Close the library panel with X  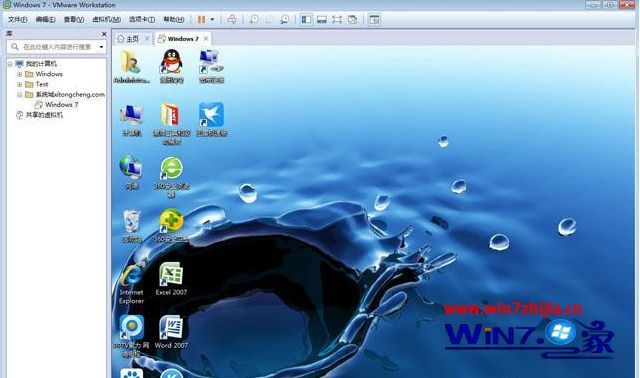click(x=104, y=34)
